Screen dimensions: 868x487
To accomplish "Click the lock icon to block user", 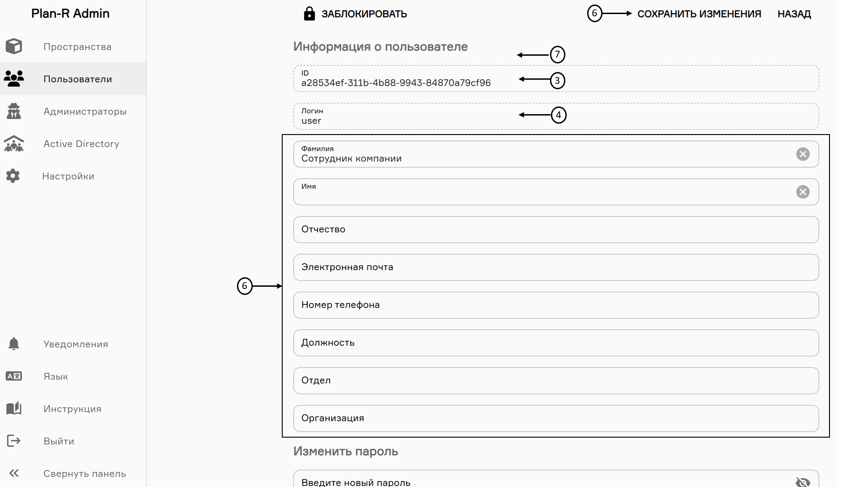I will (x=309, y=14).
